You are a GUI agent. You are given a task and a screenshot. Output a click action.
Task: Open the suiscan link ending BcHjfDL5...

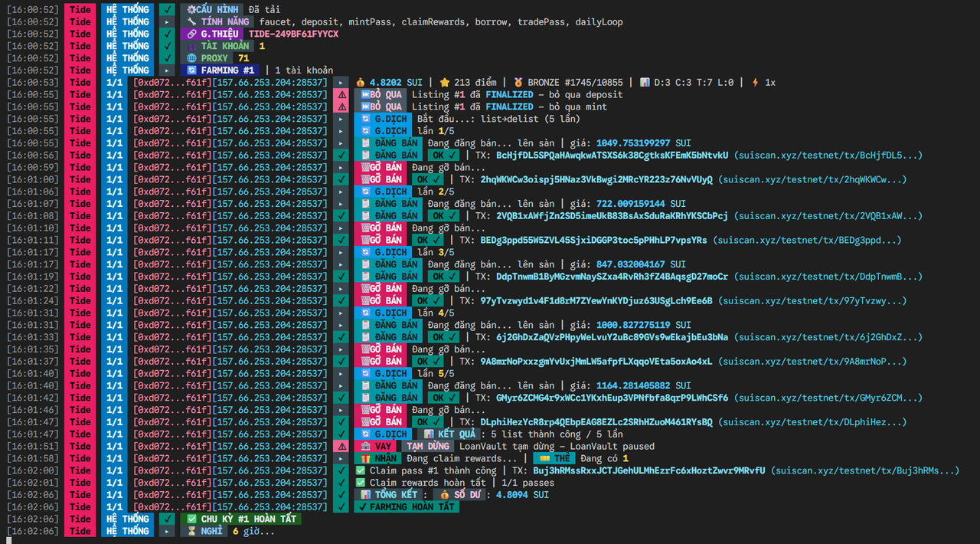click(x=828, y=155)
